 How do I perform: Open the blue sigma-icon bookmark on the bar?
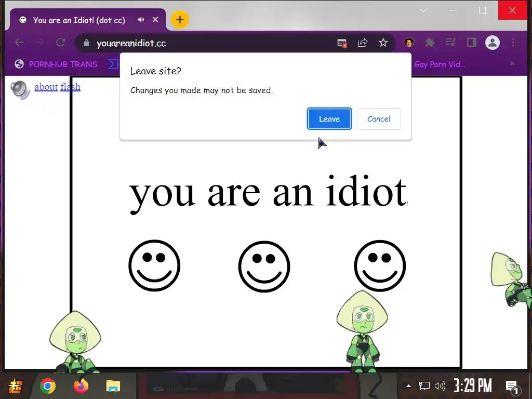(x=113, y=64)
